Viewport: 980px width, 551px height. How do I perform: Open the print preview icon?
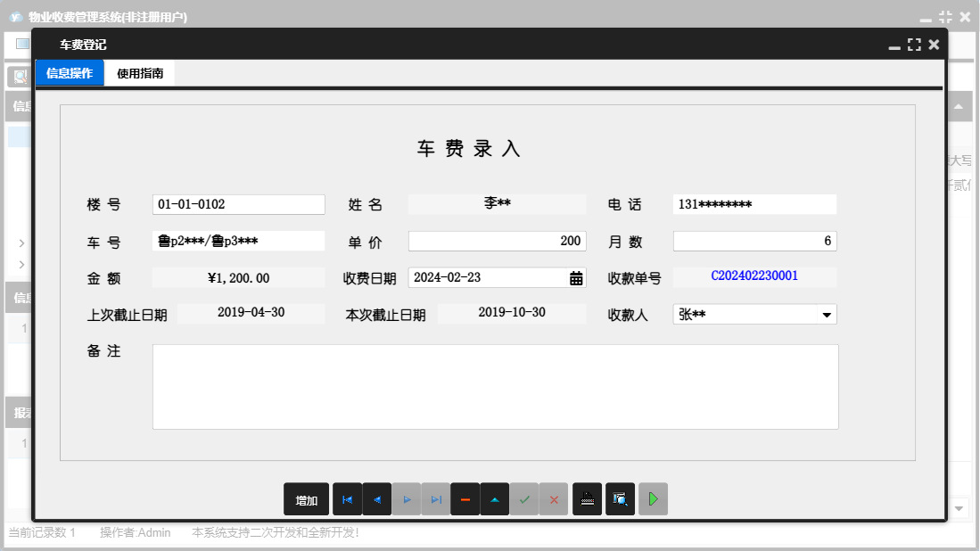point(620,500)
